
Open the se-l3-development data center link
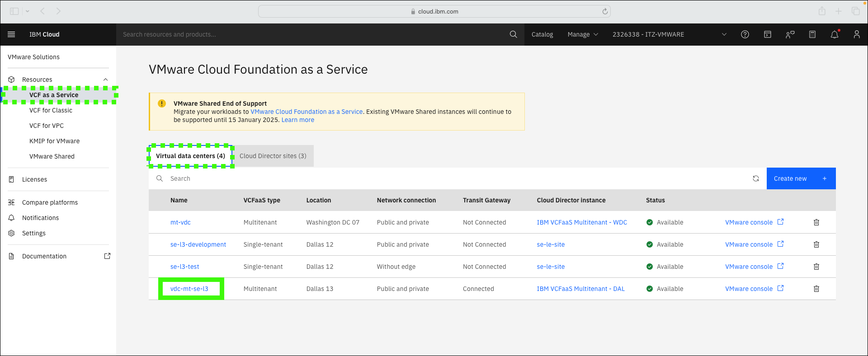coord(198,244)
